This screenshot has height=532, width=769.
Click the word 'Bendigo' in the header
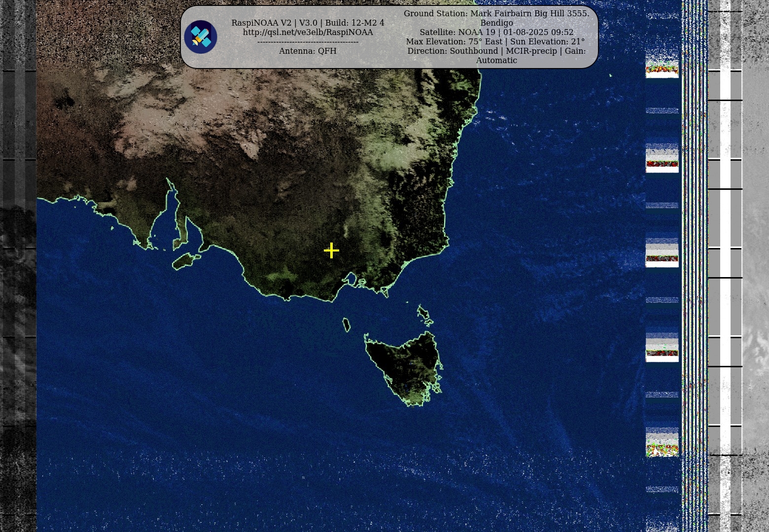coord(496,23)
